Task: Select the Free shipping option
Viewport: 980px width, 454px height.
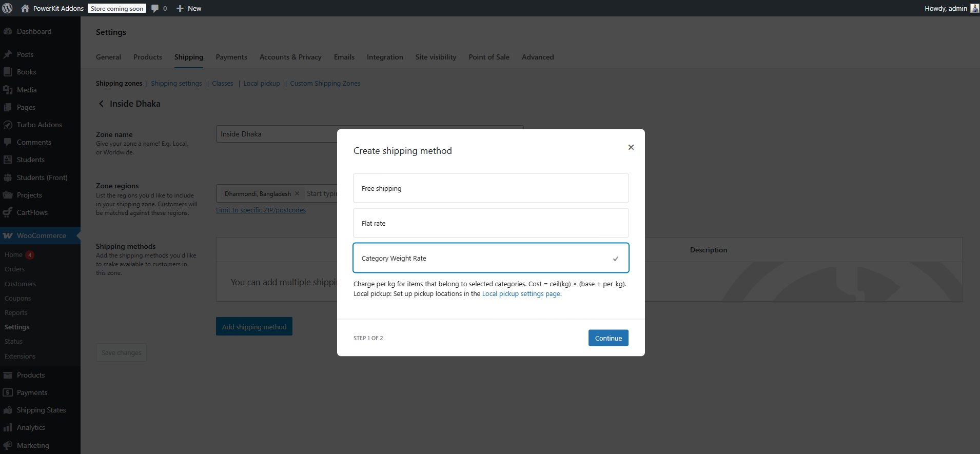Action: [491, 188]
